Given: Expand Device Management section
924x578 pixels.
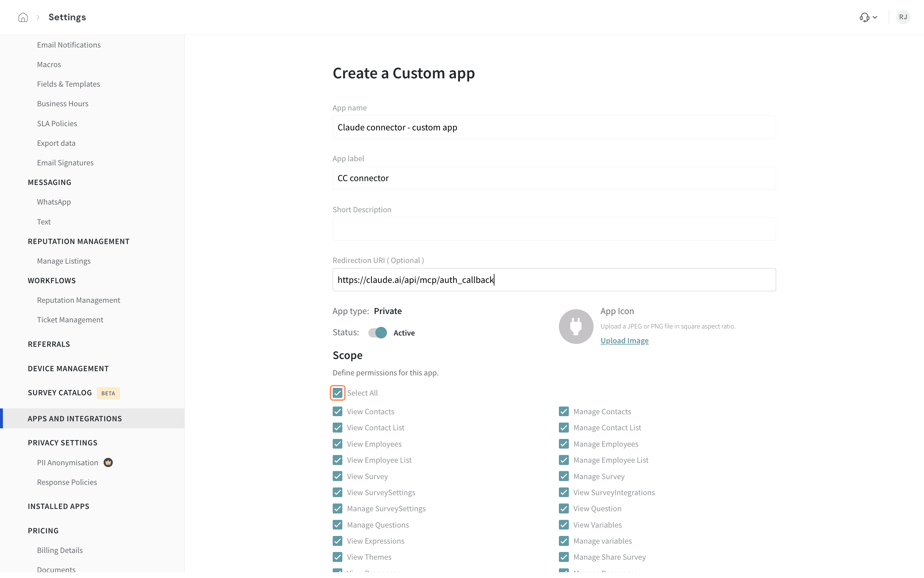Looking at the screenshot, I should [68, 369].
